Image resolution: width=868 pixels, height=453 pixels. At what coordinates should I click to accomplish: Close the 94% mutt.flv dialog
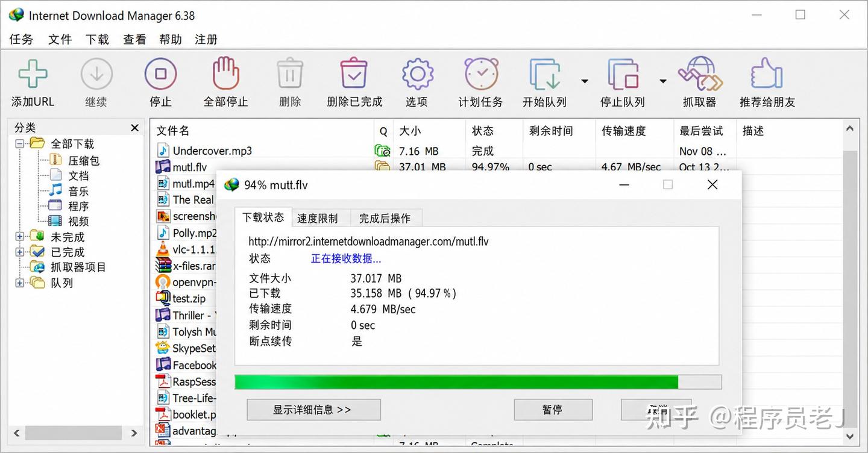712,184
